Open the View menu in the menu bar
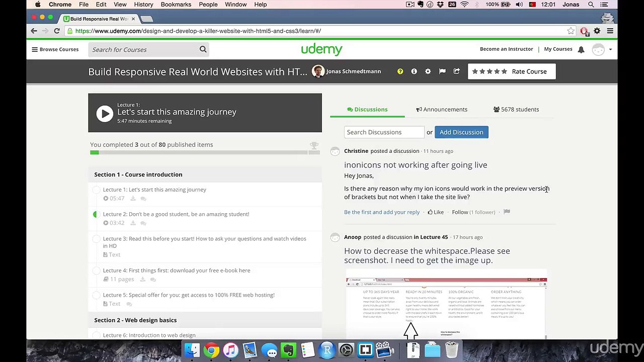Screen dimensions: 644x362 pos(120,5)
